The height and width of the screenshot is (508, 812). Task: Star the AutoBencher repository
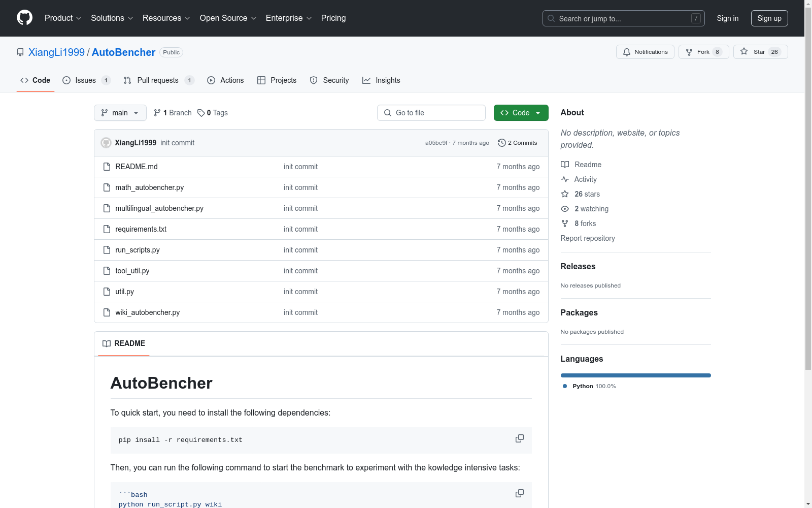(760, 52)
